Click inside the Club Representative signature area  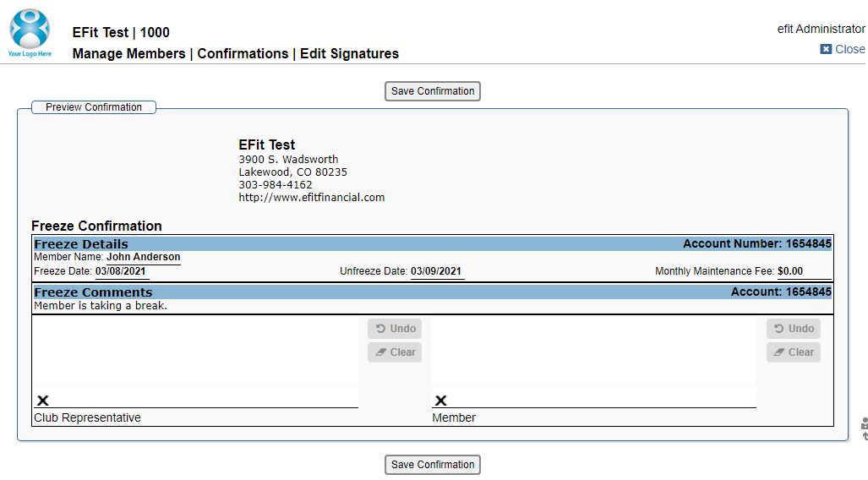pyautogui.click(x=195, y=362)
